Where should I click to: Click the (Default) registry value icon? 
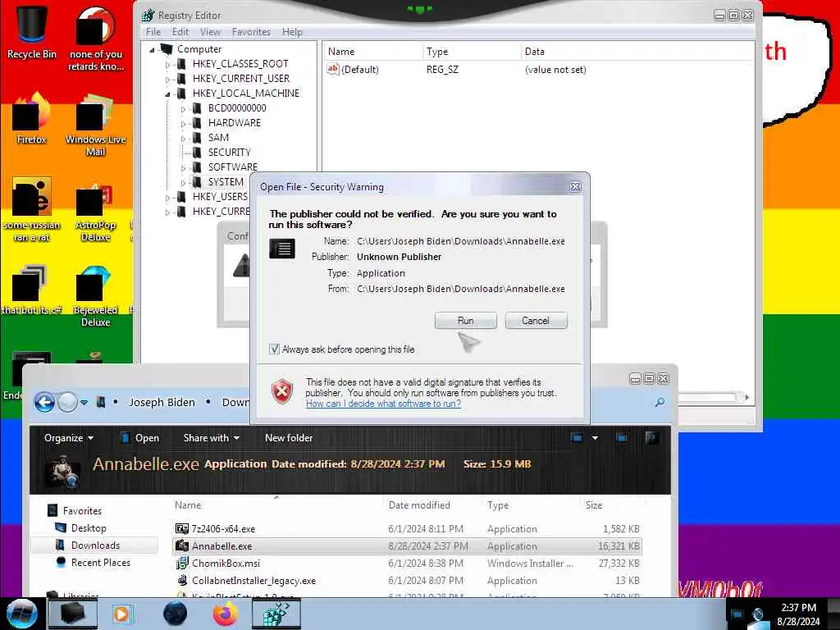click(333, 69)
